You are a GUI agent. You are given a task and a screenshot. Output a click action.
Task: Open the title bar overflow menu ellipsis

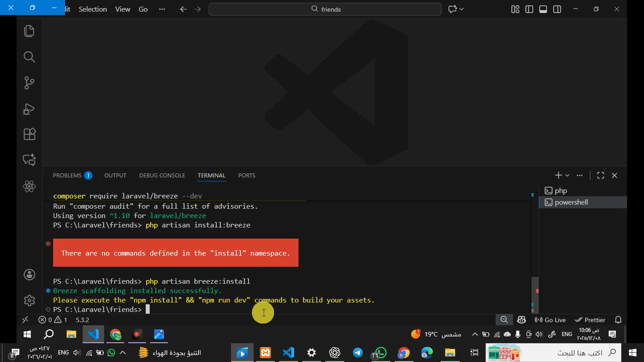[x=162, y=9]
